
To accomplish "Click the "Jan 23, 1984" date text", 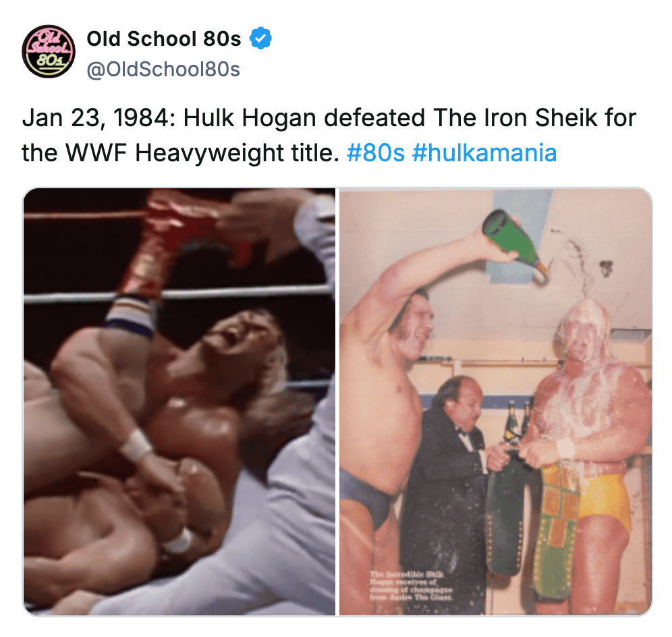I will pyautogui.click(x=96, y=118).
